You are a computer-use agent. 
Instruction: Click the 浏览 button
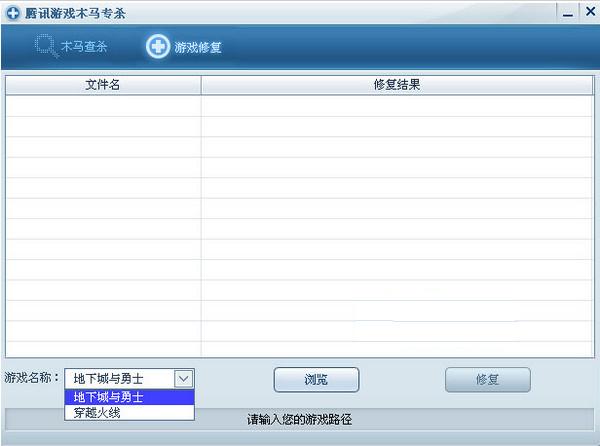(x=316, y=380)
